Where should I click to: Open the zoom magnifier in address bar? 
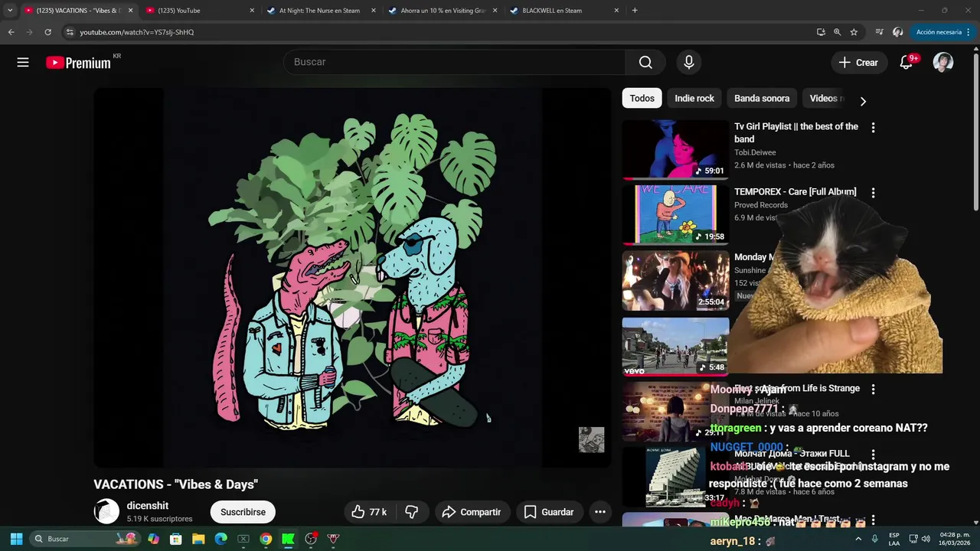tap(837, 32)
